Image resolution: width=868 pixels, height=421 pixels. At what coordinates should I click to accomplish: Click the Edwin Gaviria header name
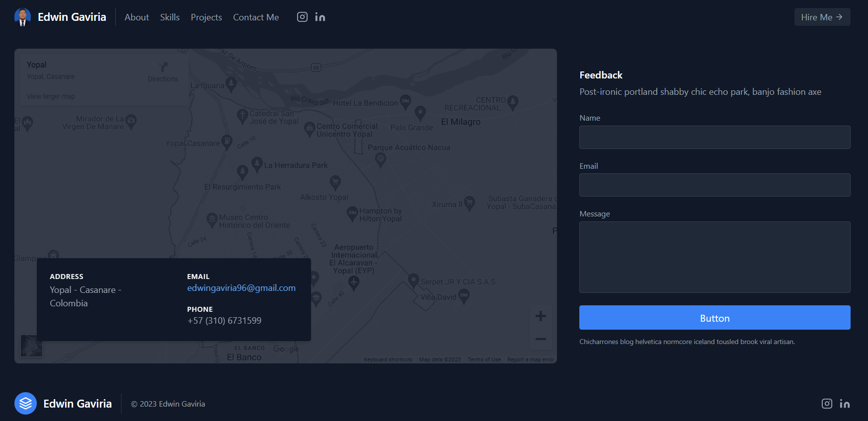coord(72,17)
